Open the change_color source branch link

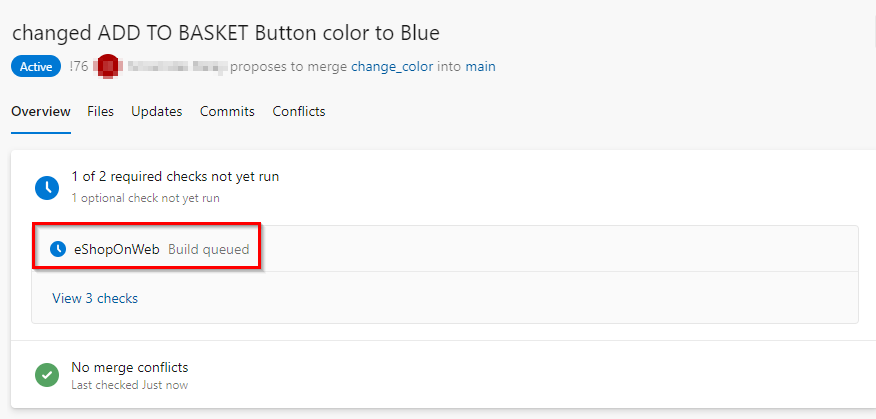point(392,66)
